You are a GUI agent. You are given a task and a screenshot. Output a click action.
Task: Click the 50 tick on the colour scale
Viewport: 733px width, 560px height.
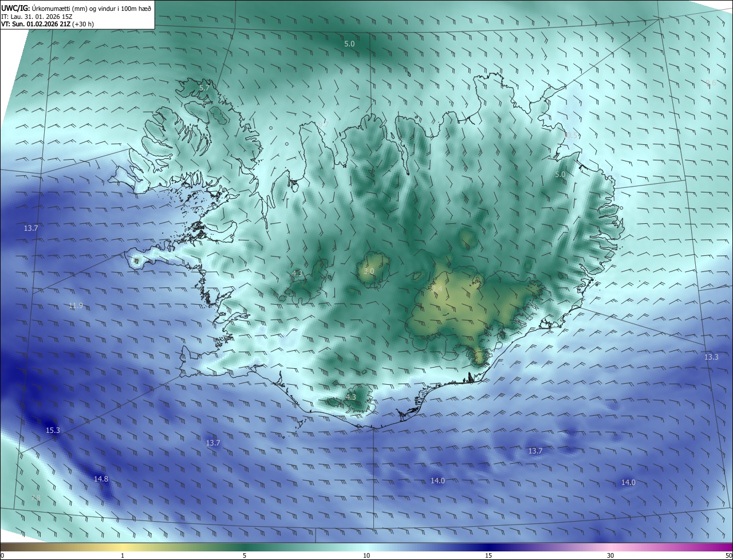728,555
